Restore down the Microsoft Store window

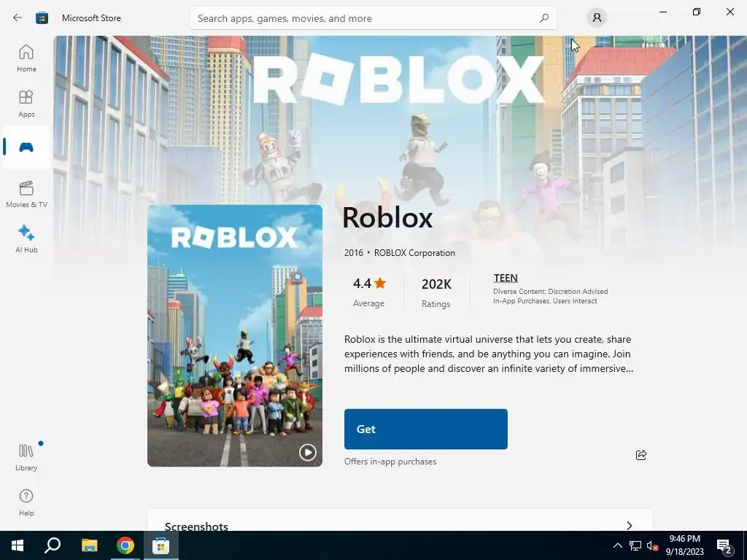click(x=697, y=12)
